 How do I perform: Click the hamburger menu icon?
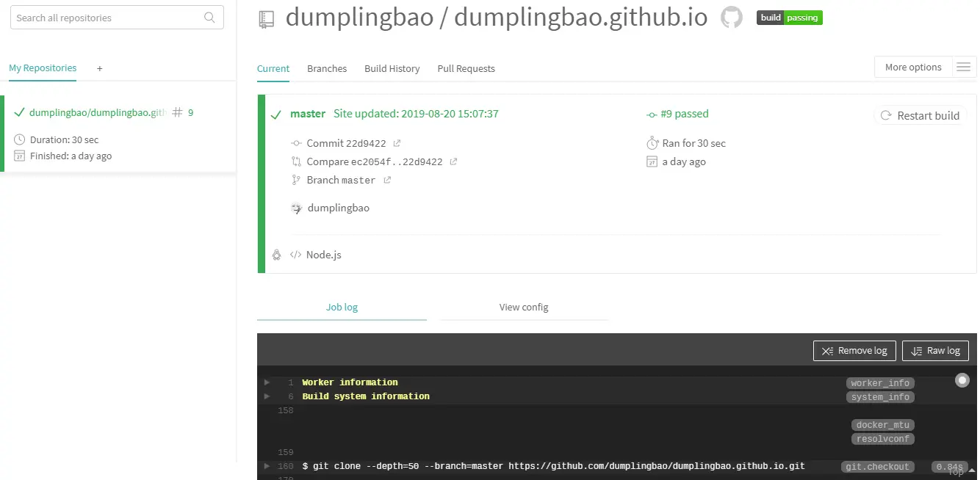coord(963,67)
